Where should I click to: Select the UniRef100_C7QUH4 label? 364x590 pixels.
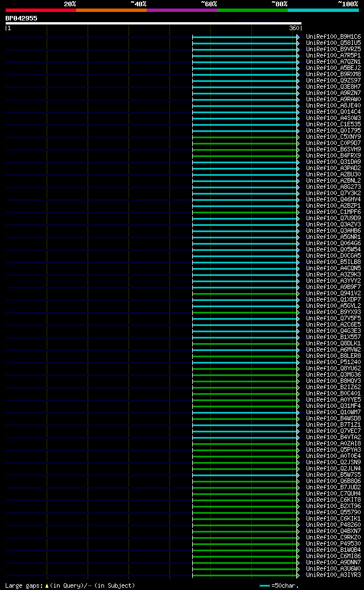point(333,494)
